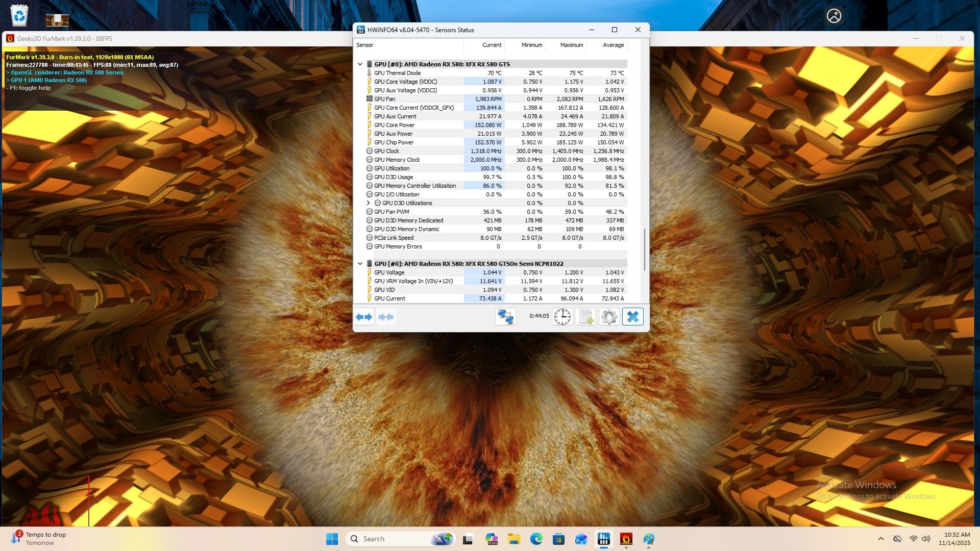Image resolution: width=980 pixels, height=551 pixels.
Task: Start logging with the sheet-plus icon
Action: point(586,317)
